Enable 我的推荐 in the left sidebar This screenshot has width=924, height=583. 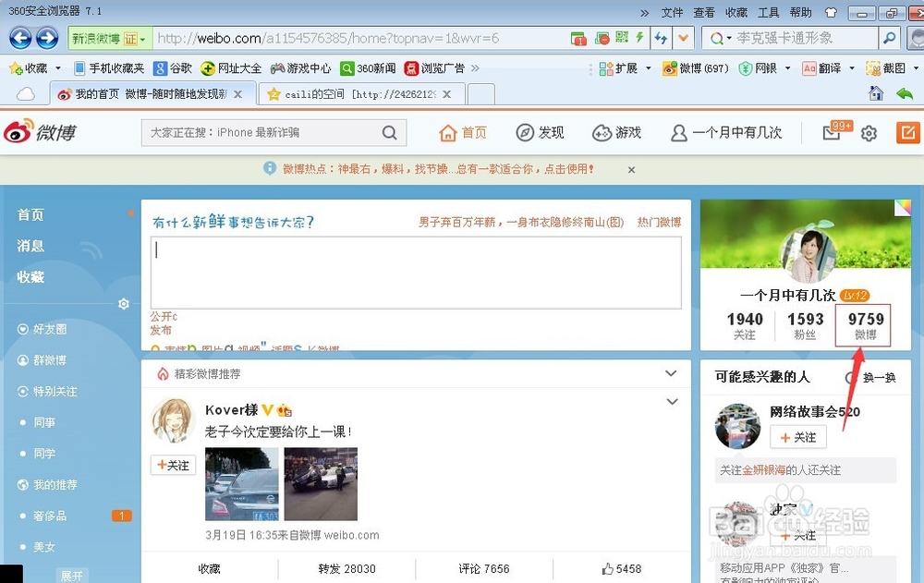[x=51, y=484]
